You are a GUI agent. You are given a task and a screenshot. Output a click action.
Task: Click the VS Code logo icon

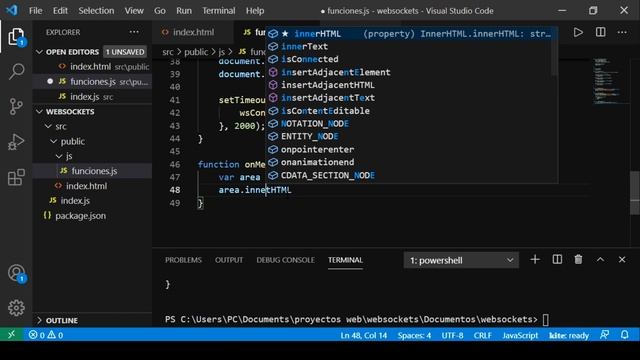coord(12,10)
